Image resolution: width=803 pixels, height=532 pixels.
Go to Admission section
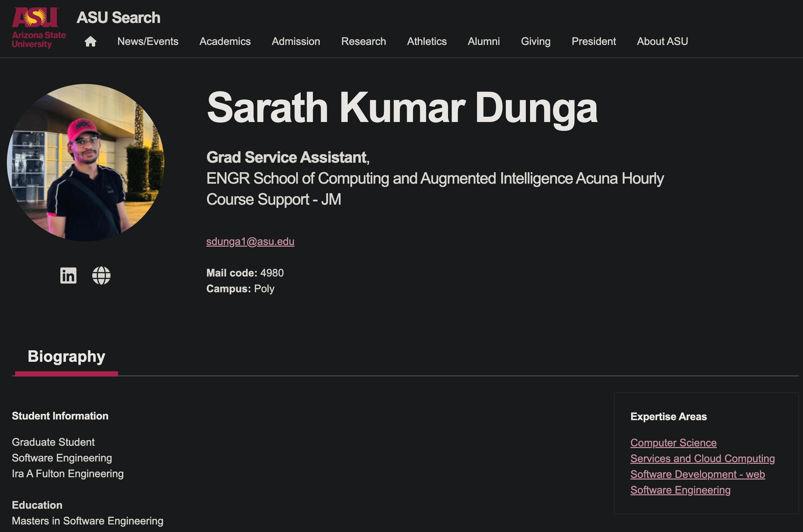[x=296, y=41]
